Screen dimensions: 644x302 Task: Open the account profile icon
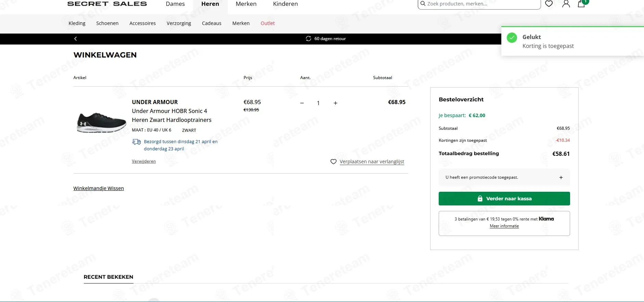click(566, 4)
